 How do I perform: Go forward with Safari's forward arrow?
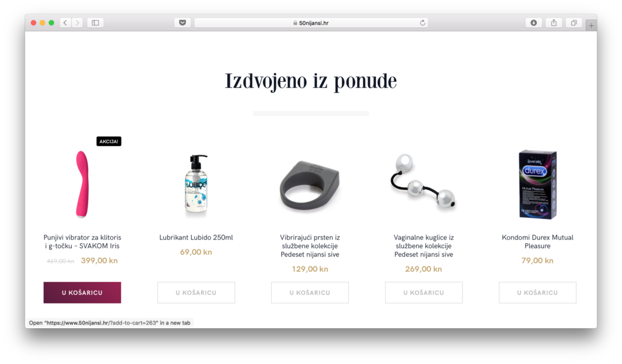click(x=77, y=22)
